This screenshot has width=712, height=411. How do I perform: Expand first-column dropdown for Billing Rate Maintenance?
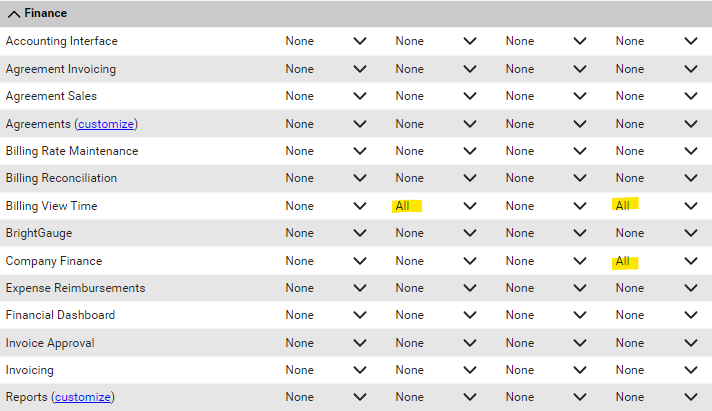326,151
